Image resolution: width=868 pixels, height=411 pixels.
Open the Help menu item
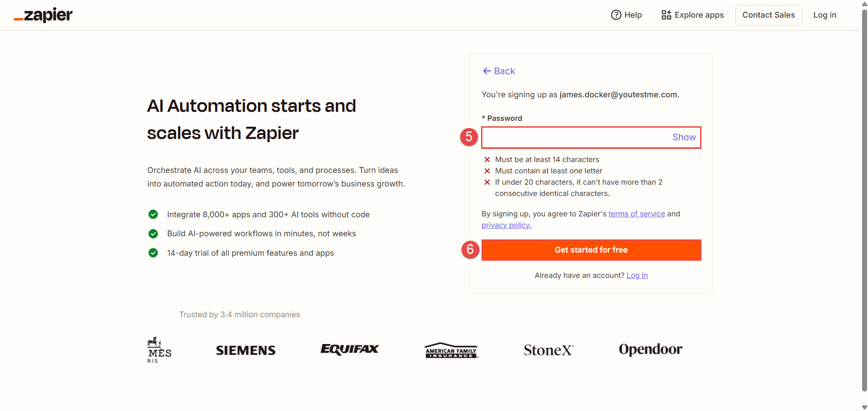[633, 15]
